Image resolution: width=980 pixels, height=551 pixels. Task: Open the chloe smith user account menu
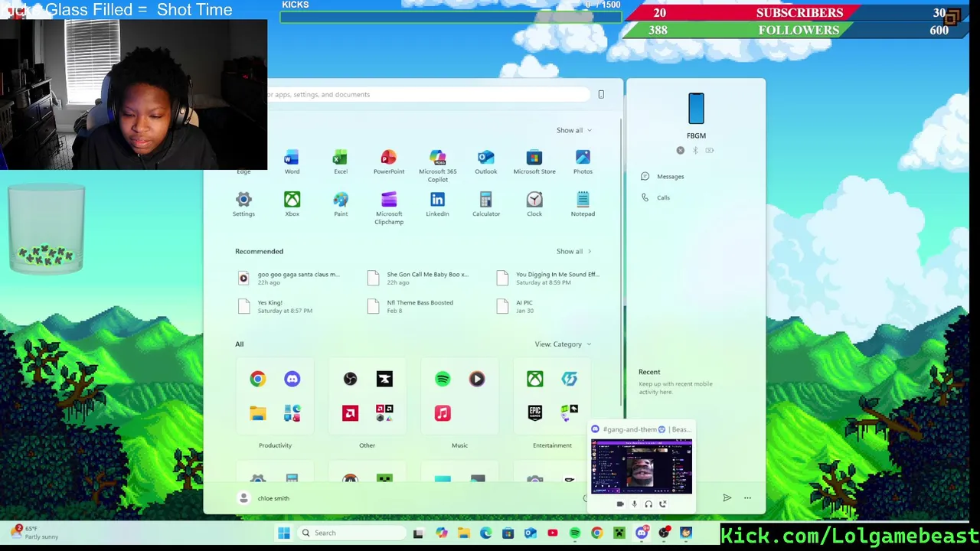click(263, 498)
